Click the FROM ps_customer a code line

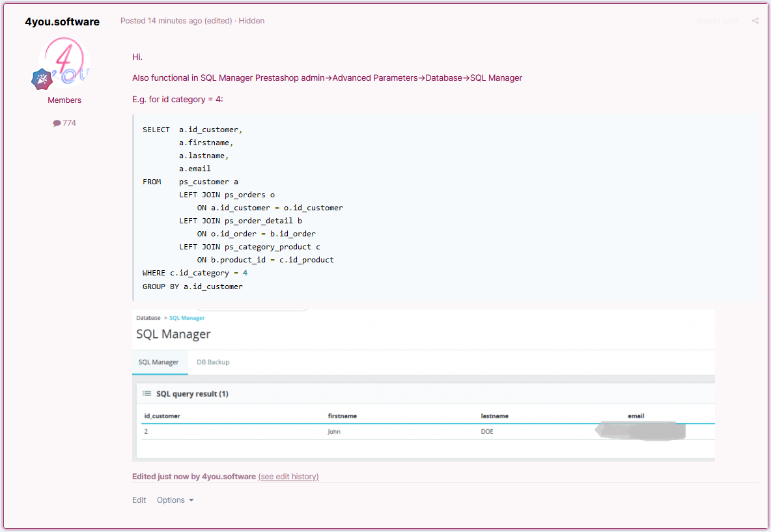pyautogui.click(x=190, y=182)
